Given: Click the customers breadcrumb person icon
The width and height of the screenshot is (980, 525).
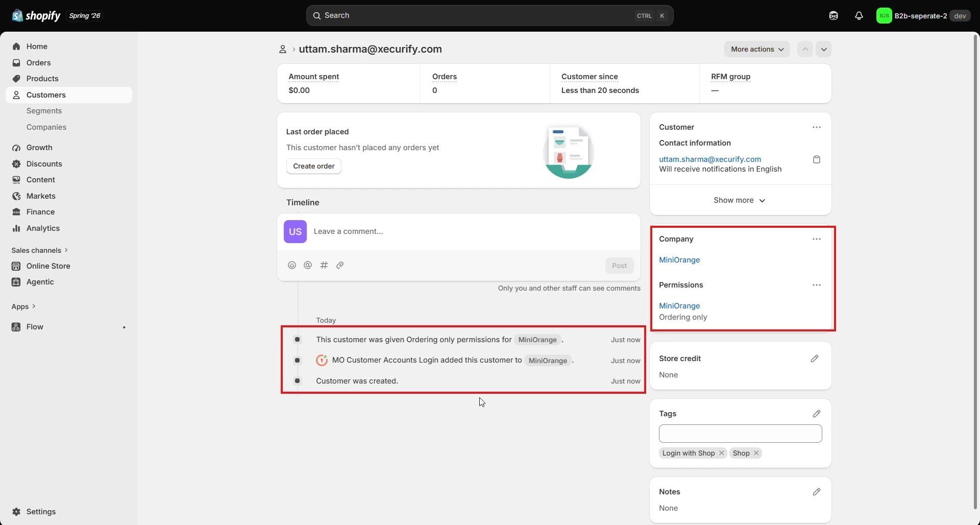Looking at the screenshot, I should coord(282,50).
